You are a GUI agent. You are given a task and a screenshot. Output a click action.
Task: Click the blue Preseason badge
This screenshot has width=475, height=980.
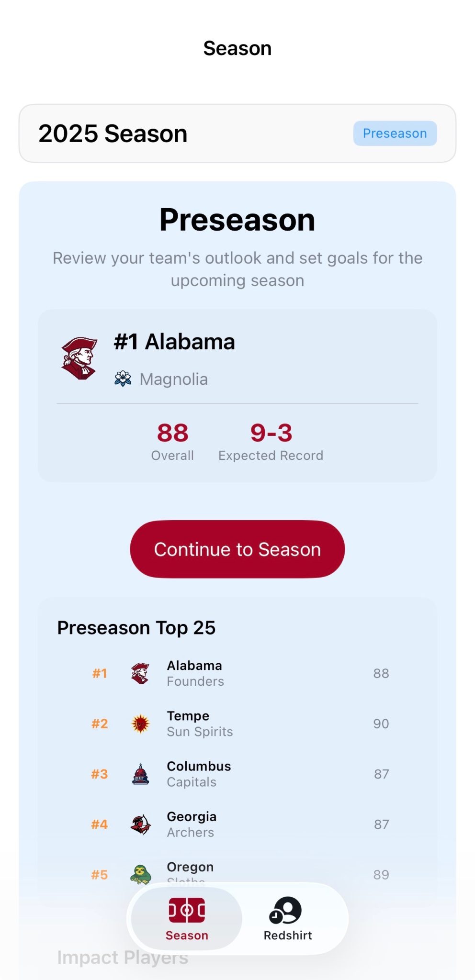tap(395, 134)
